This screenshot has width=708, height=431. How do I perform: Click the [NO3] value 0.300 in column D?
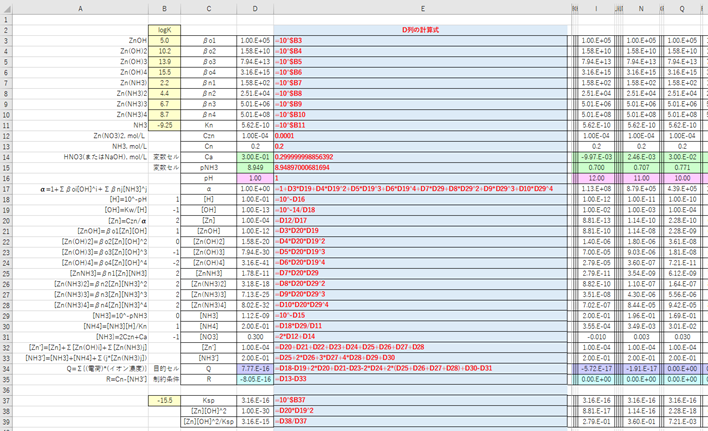point(255,337)
